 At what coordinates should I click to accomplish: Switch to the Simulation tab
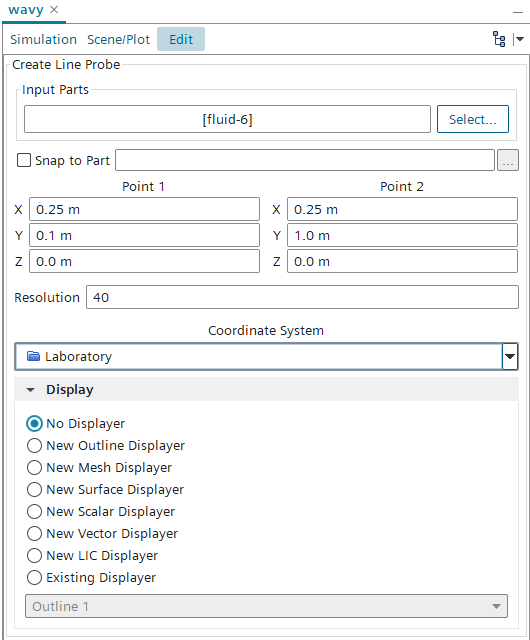43,40
